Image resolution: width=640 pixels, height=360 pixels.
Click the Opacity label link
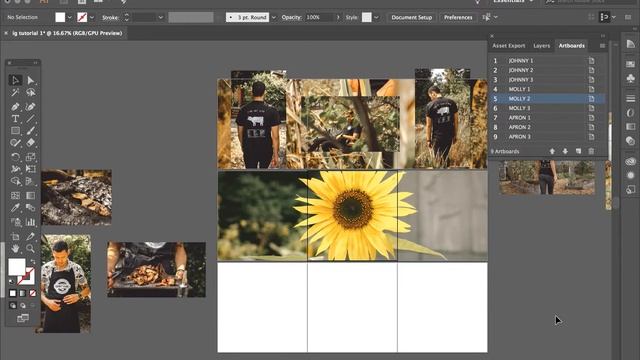tap(291, 18)
